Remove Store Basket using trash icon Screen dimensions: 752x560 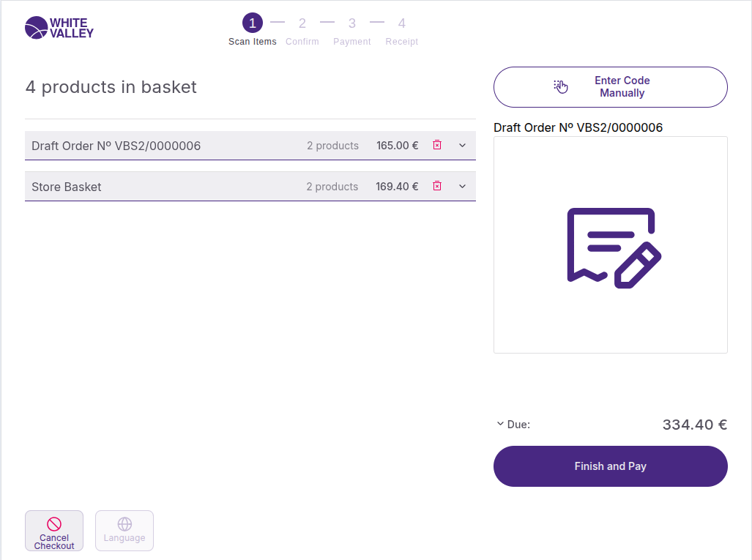(x=437, y=186)
